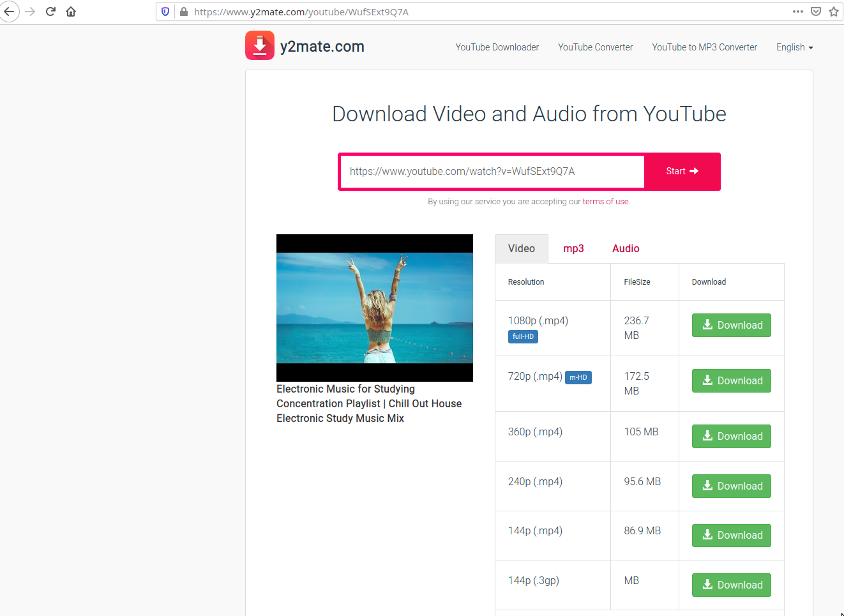844x616 pixels.
Task: Download the 240p (.mp4) video
Action: click(732, 486)
